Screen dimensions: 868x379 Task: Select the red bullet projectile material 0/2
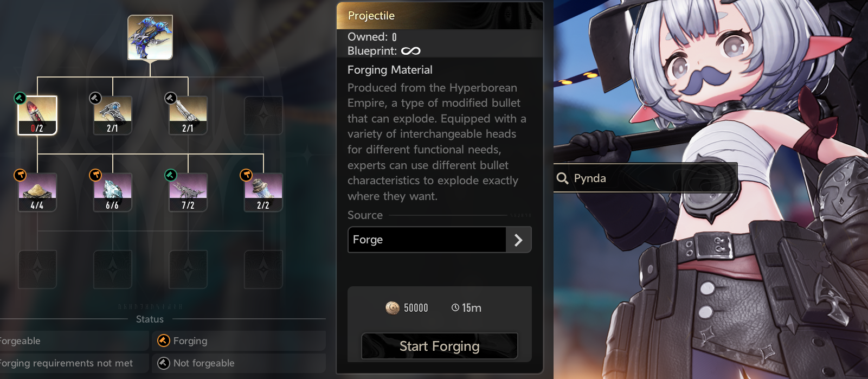(37, 115)
